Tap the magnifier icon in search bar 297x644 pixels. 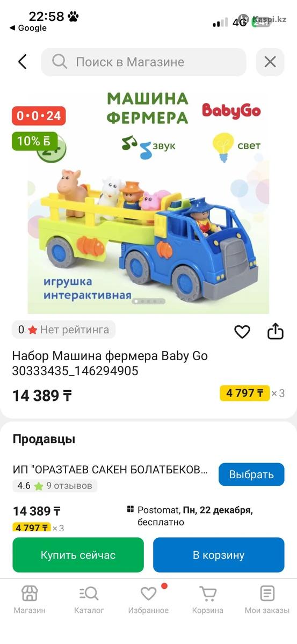[x=60, y=62]
